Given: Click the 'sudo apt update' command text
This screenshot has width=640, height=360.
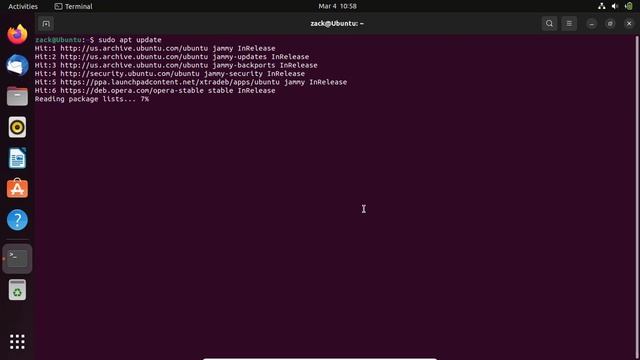Looking at the screenshot, I should tap(130, 40).
